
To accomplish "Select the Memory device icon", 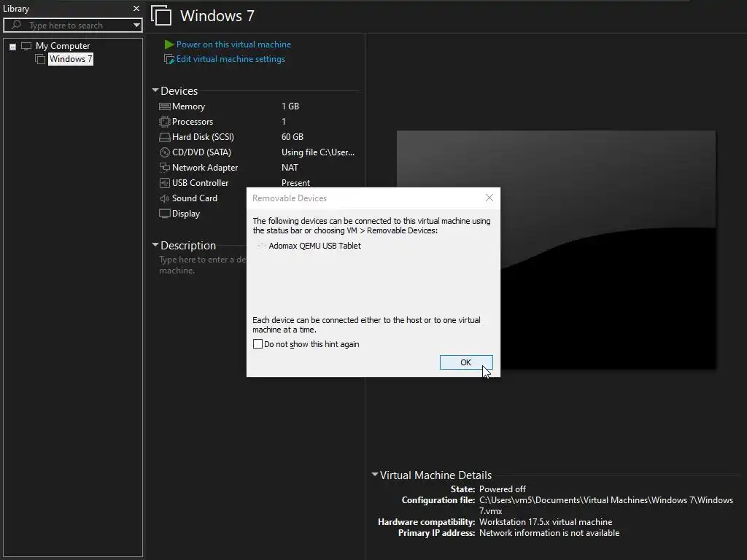I will coord(164,106).
